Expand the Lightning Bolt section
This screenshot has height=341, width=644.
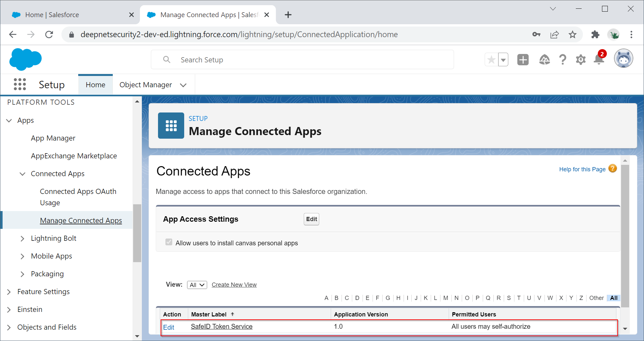(22, 239)
